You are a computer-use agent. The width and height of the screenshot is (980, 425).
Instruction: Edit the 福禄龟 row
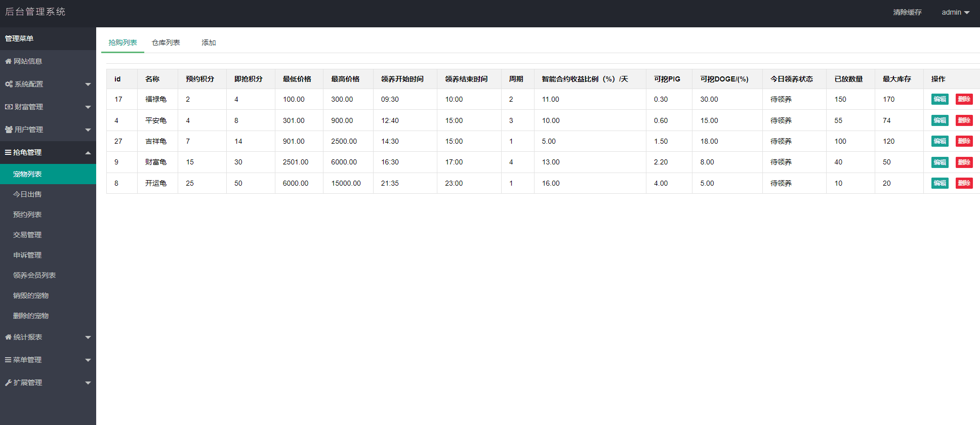940,99
